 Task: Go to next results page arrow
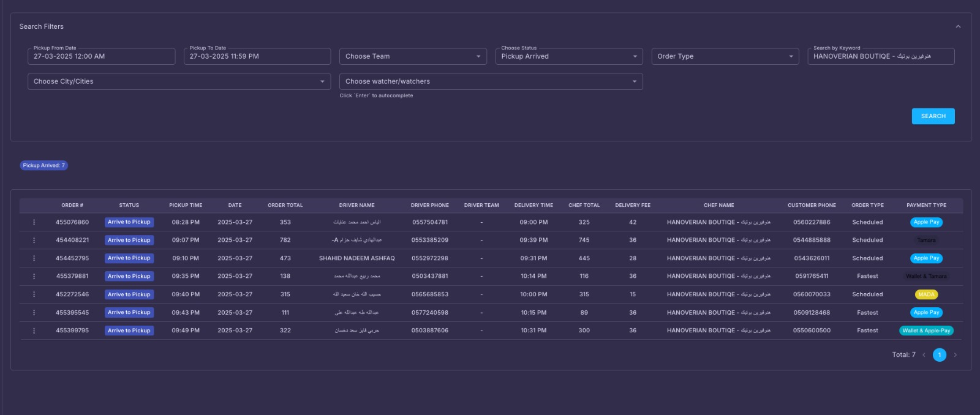tap(955, 355)
